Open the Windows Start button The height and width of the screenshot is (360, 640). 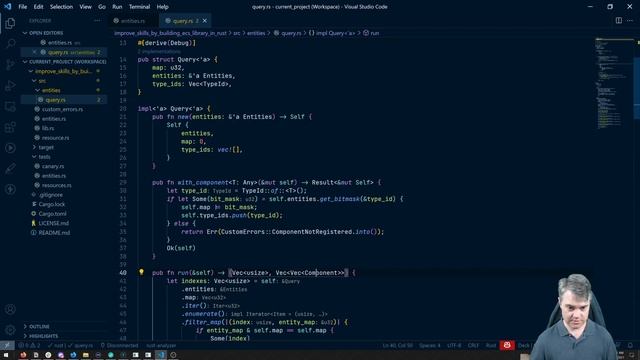pyautogui.click(x=7, y=355)
